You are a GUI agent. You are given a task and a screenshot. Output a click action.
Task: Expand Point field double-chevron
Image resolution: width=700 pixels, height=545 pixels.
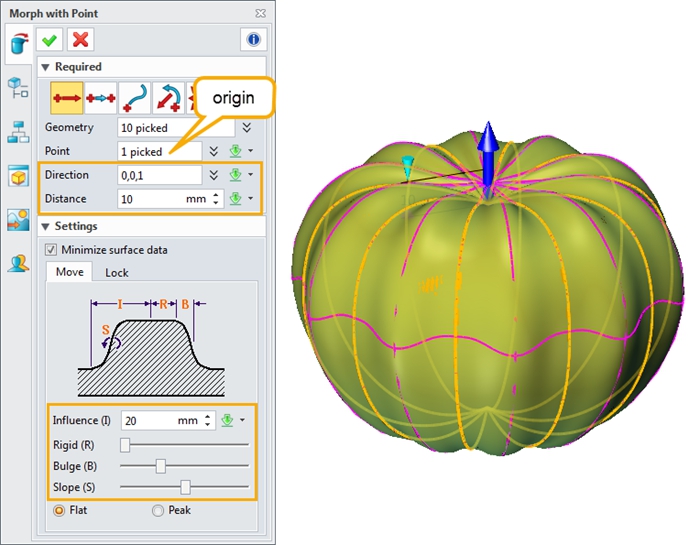(214, 152)
